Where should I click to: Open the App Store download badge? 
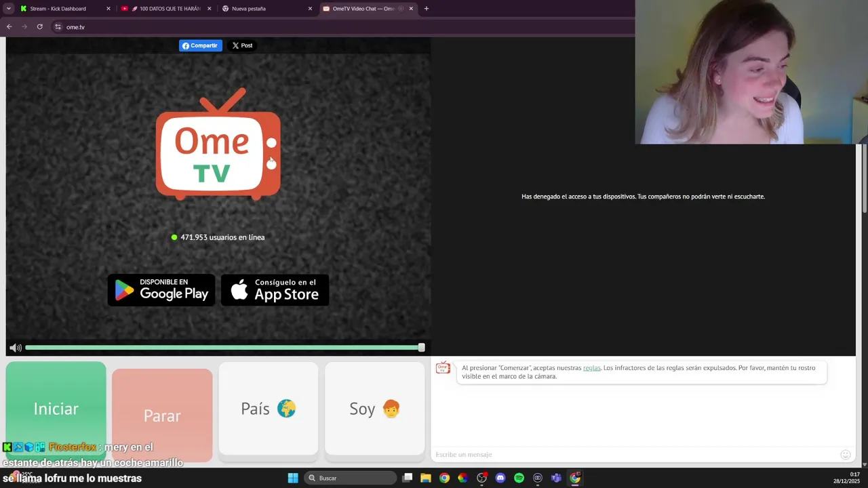[x=275, y=289]
